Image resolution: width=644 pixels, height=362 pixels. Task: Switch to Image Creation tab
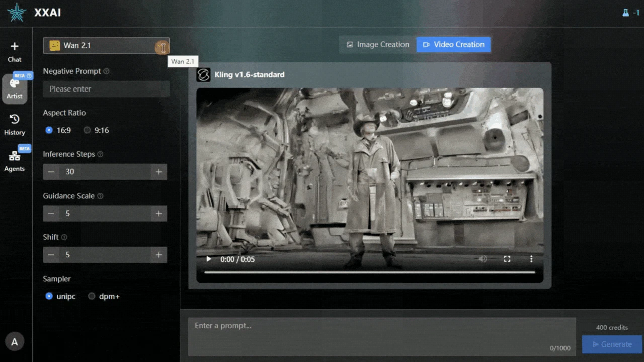click(377, 44)
